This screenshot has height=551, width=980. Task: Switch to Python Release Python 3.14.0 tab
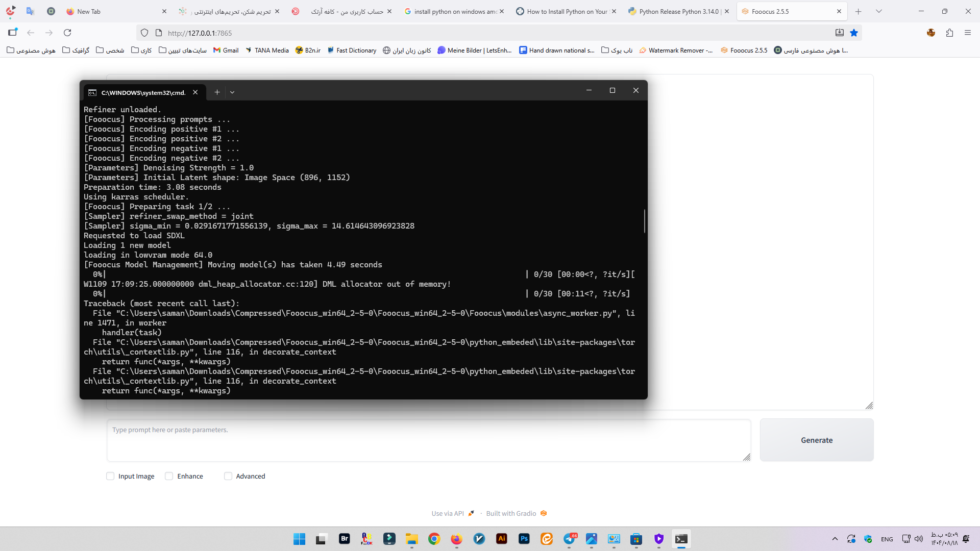[x=679, y=11]
